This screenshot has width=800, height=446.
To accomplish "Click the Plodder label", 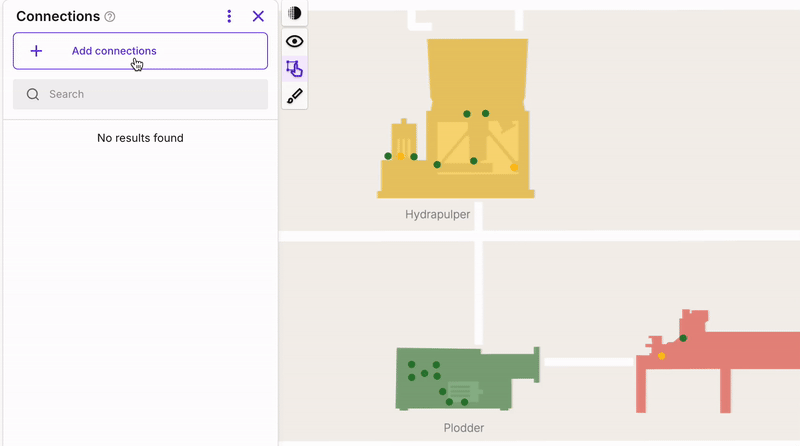I will point(464,428).
